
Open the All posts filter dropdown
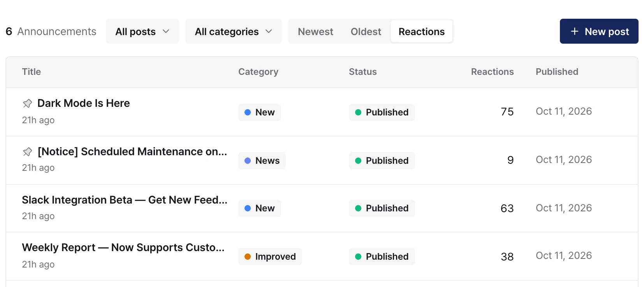[x=143, y=31]
